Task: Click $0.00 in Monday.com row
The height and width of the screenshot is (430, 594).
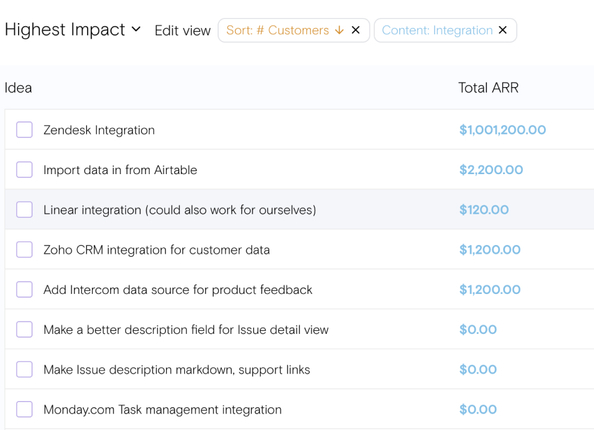Action: [x=478, y=410]
